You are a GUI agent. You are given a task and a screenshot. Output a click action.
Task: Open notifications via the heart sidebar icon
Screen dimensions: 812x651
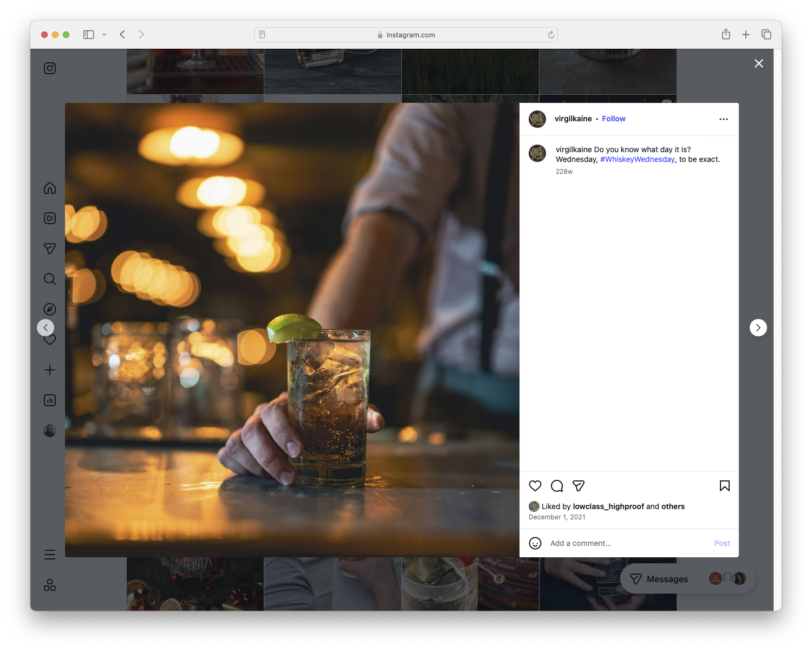pos(49,340)
